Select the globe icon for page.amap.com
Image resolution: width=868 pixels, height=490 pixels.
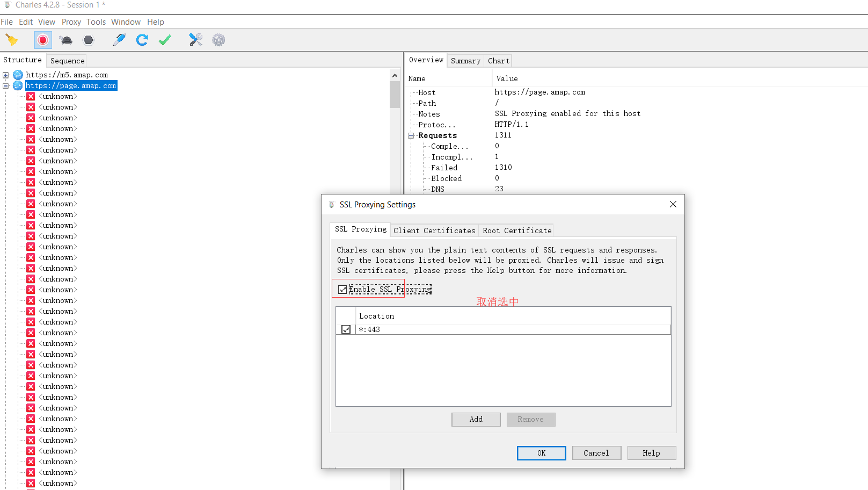(18, 85)
